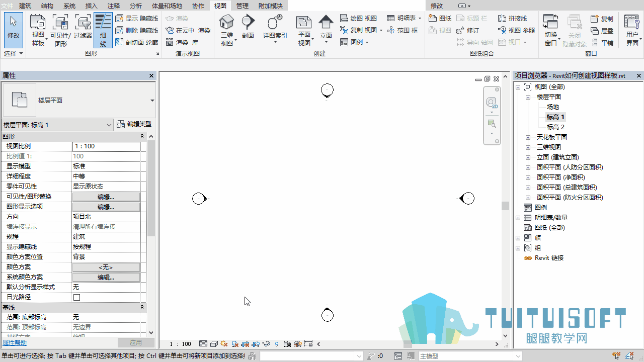
Task: Click 拼接线 matchline tool
Action: (x=512, y=18)
